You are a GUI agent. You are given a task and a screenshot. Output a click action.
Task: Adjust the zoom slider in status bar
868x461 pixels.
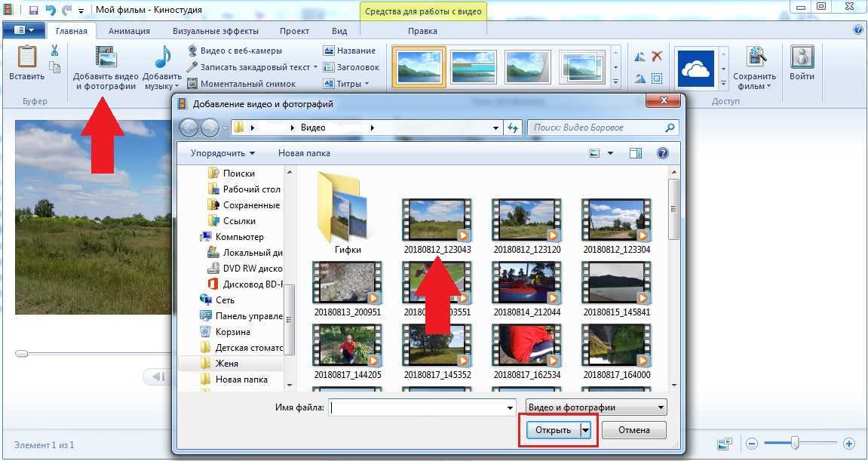795,443
